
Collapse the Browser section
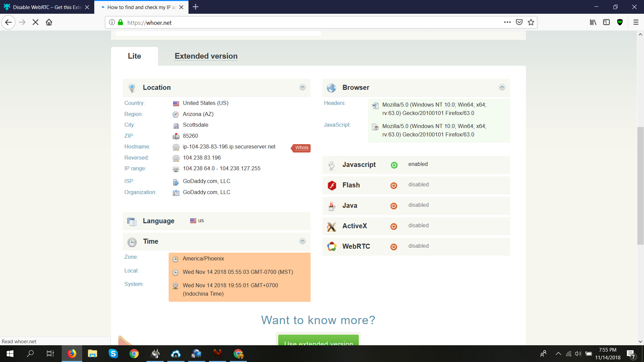tap(502, 87)
